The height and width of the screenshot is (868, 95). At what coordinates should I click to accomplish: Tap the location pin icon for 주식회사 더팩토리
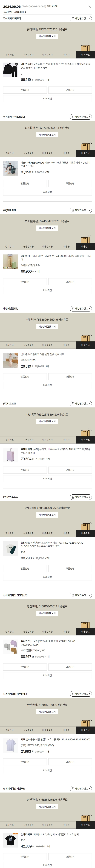tap(72, 19)
